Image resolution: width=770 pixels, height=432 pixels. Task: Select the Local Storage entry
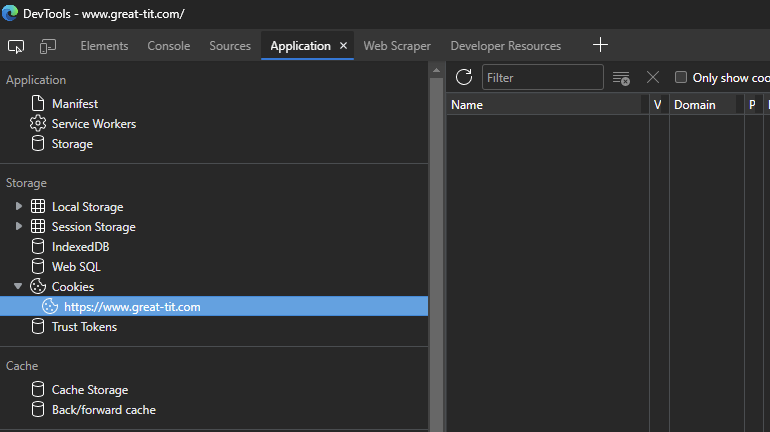pos(87,207)
